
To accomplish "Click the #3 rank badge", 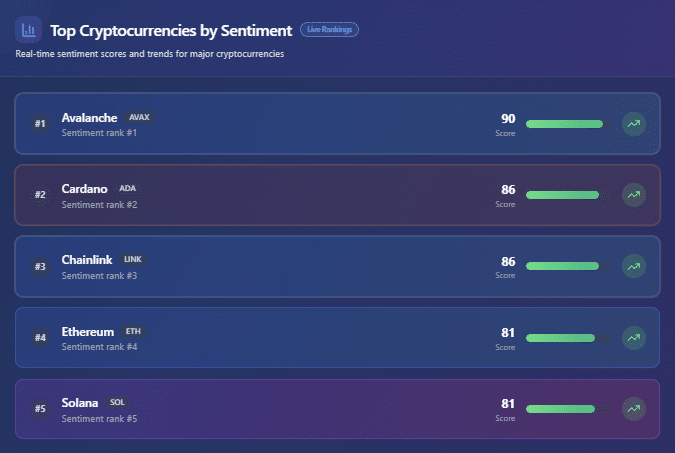I will pos(40,267).
